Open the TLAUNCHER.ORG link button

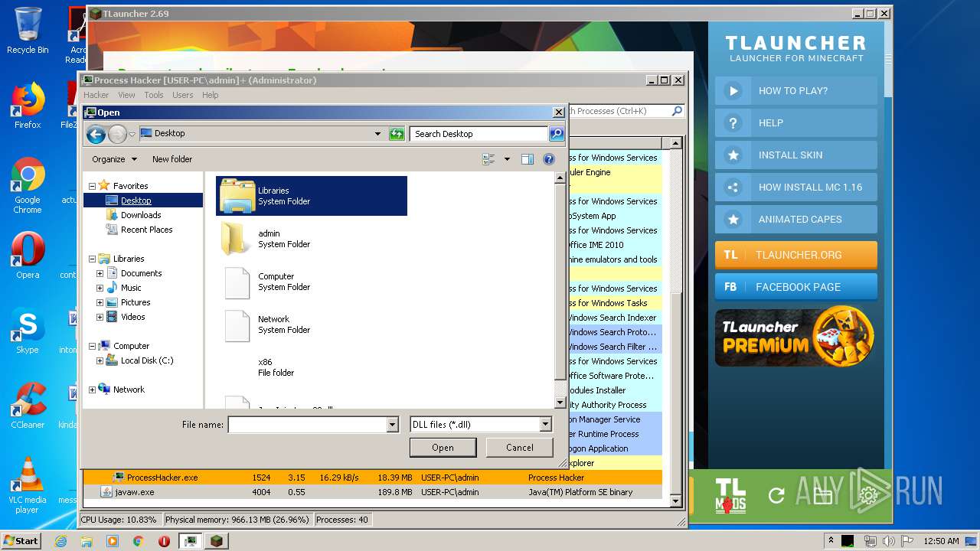tap(796, 255)
